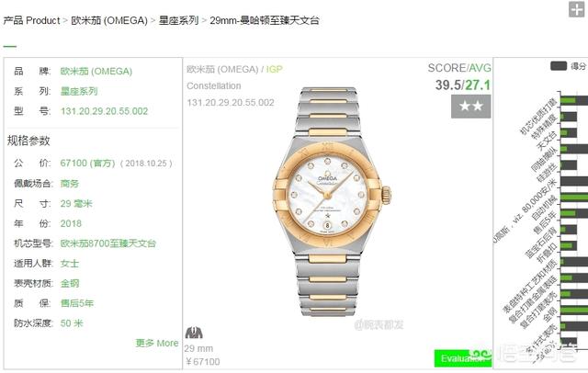This screenshot has height=373, width=588.
Task: Click the brand value 欧米茄 (OMEGA) link
Action: click(x=96, y=72)
